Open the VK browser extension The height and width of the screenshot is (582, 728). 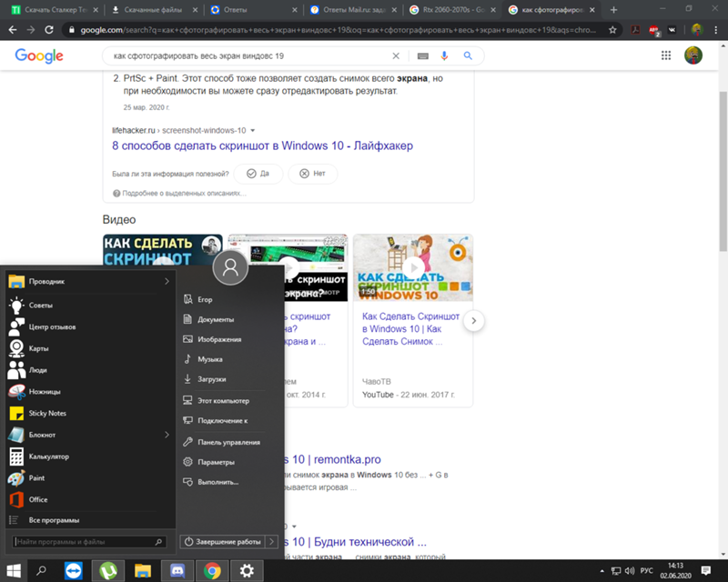[672, 30]
